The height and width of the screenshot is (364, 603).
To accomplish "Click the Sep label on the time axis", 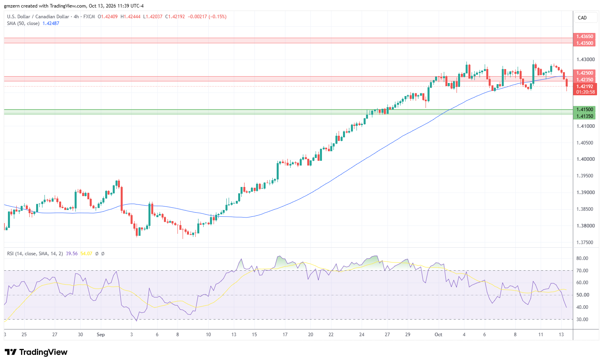I will [x=101, y=335].
